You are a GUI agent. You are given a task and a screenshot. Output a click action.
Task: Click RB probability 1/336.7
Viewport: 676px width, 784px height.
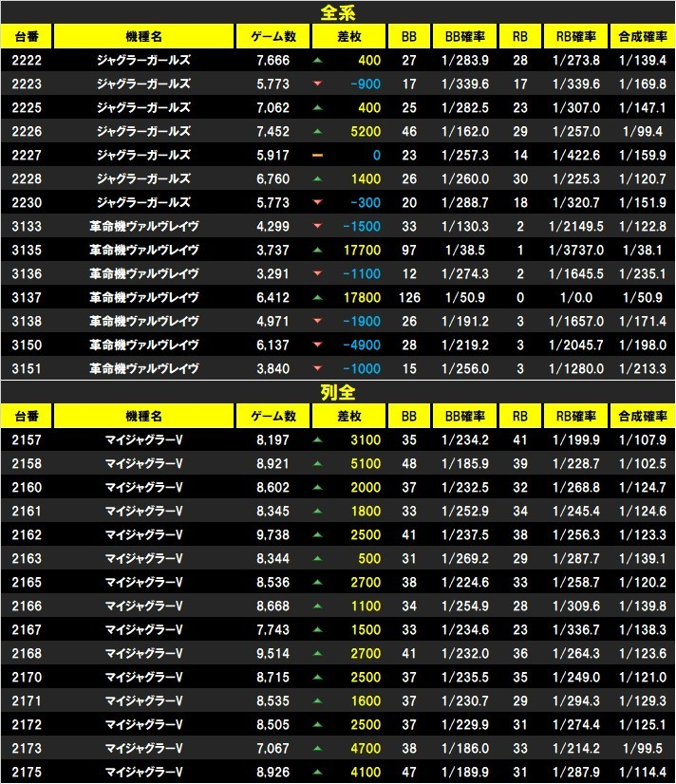pyautogui.click(x=576, y=630)
